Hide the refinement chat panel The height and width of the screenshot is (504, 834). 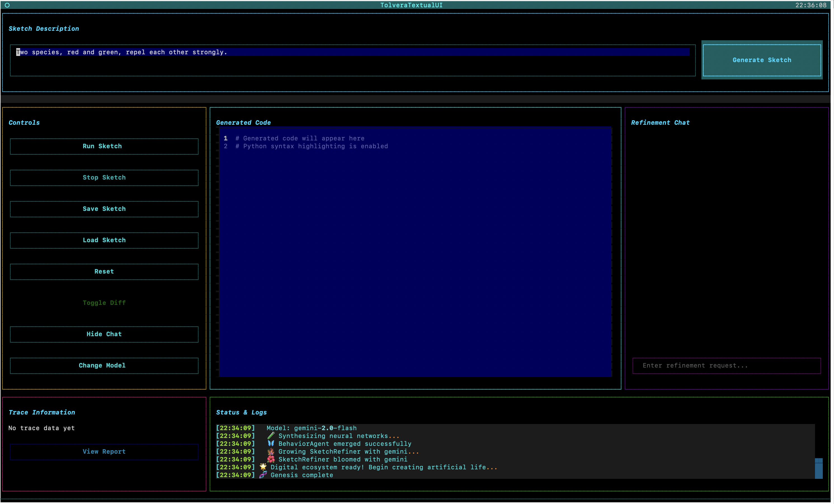(104, 334)
